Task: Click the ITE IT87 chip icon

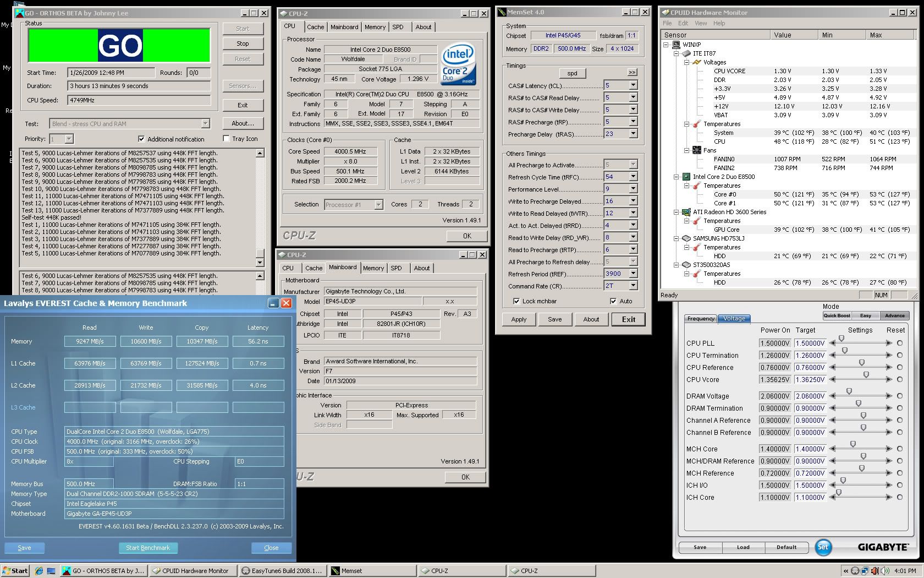Action: tap(686, 53)
